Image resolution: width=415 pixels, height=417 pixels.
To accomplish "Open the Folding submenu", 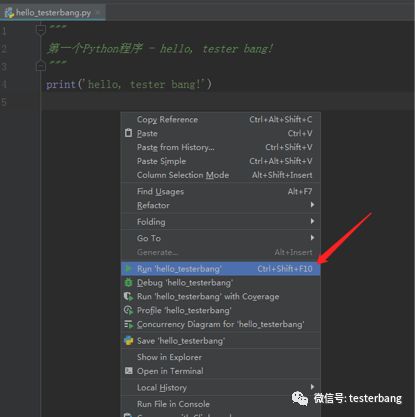I will [x=220, y=221].
